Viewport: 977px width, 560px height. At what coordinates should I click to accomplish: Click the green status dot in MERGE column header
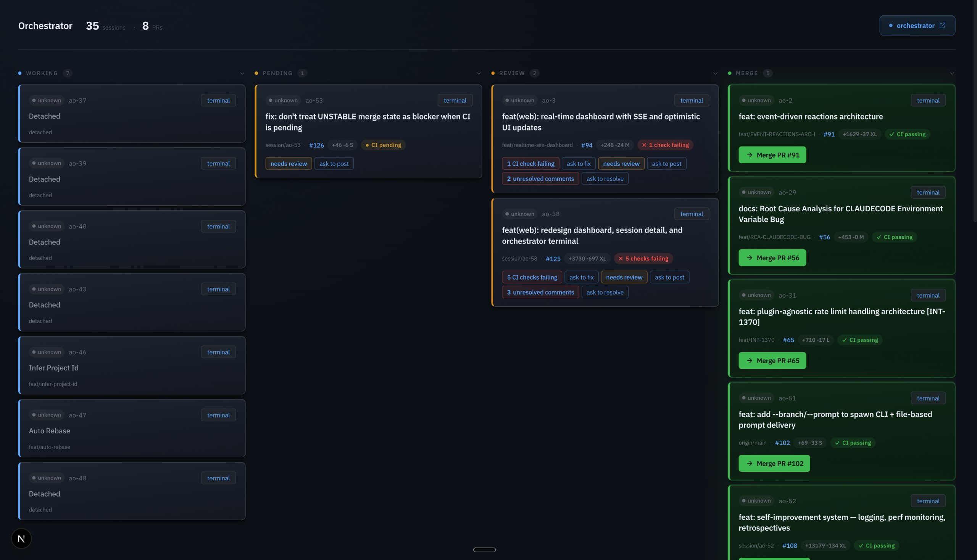tap(730, 73)
